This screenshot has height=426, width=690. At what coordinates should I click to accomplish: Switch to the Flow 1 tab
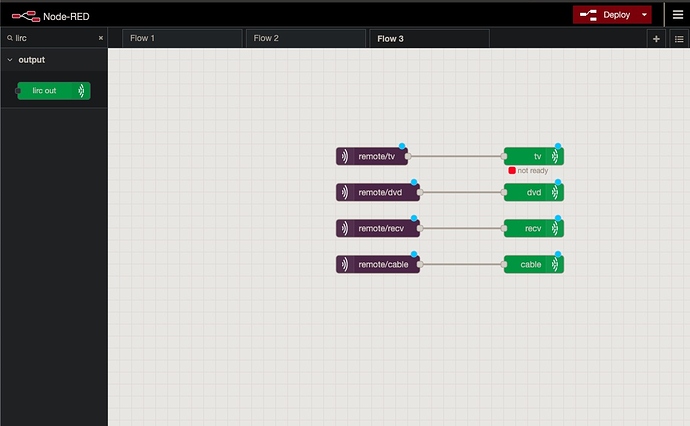(x=182, y=38)
